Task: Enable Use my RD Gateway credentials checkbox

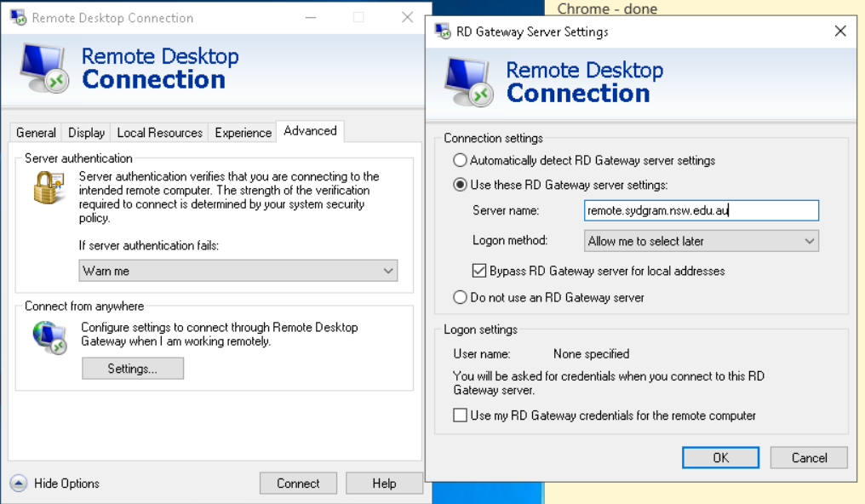Action: pos(461,415)
